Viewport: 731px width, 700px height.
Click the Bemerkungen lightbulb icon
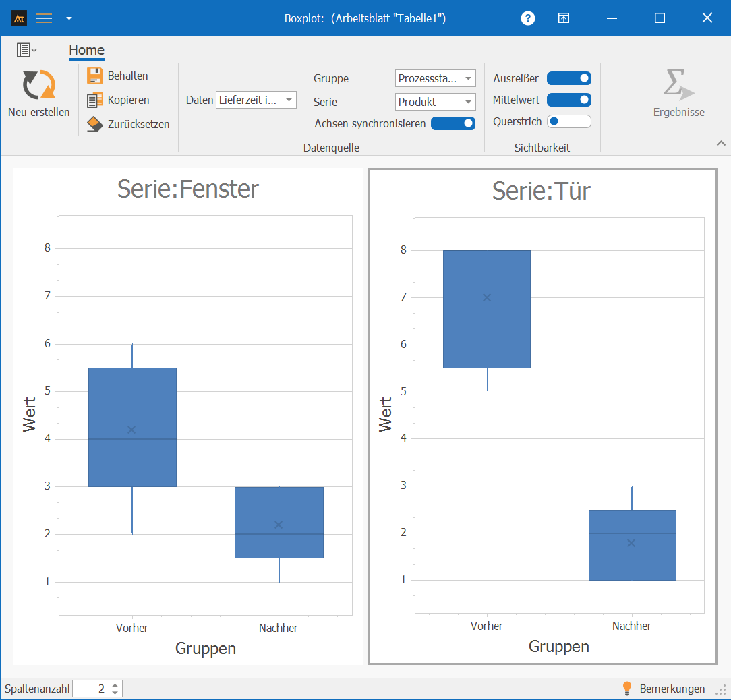[626, 688]
